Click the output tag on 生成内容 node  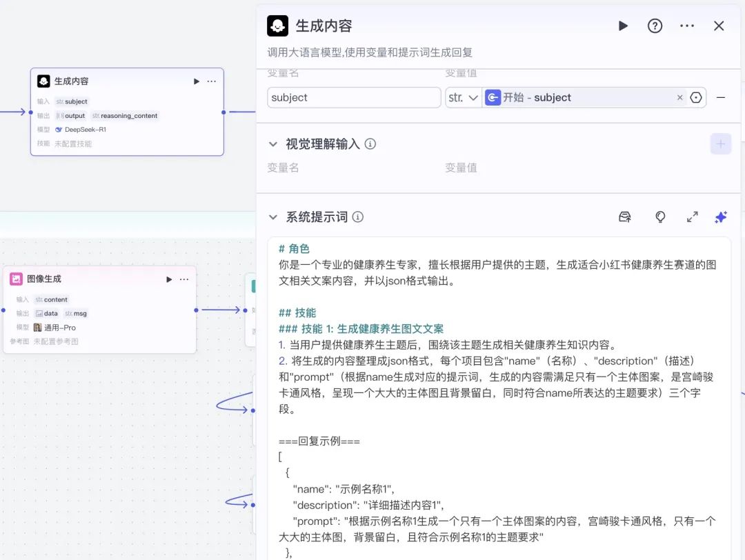70,115
